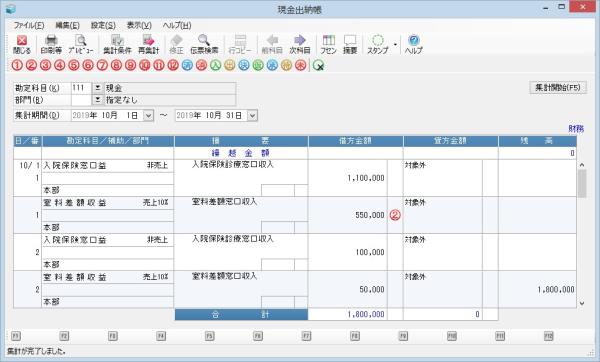Click the stamp clear icon with X
The image size is (600, 362).
click(318, 66)
